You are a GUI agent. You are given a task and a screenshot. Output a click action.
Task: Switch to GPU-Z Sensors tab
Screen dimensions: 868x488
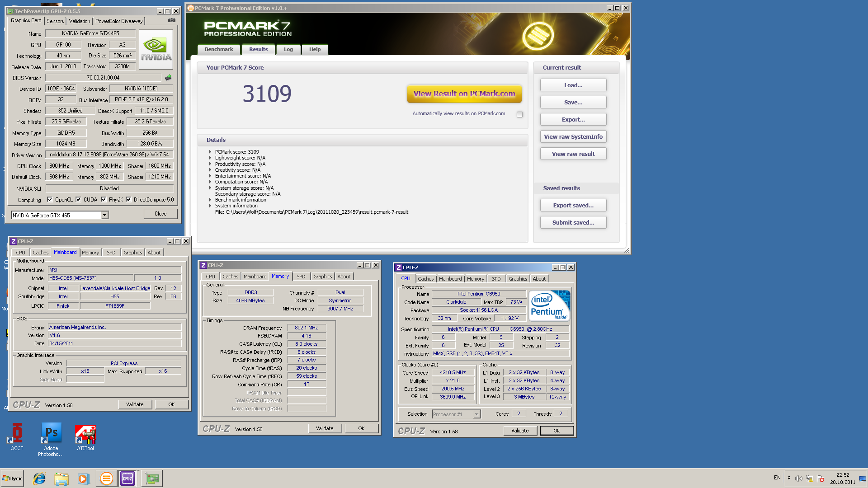(55, 21)
